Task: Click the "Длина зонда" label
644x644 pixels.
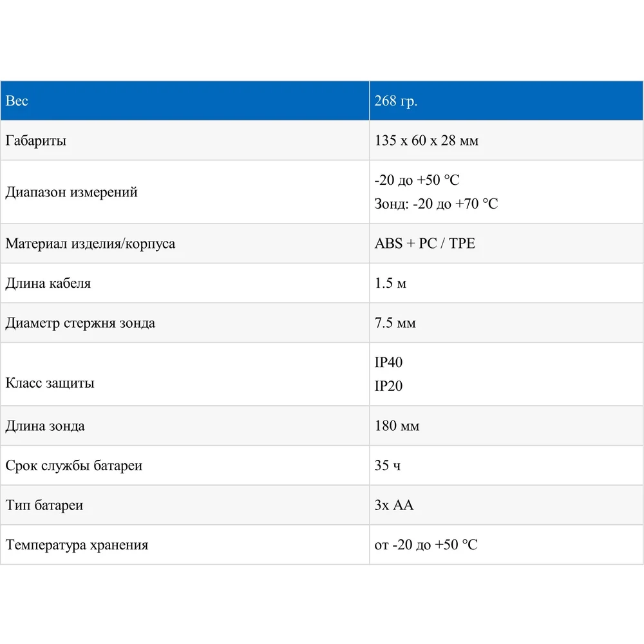Action: (x=45, y=426)
